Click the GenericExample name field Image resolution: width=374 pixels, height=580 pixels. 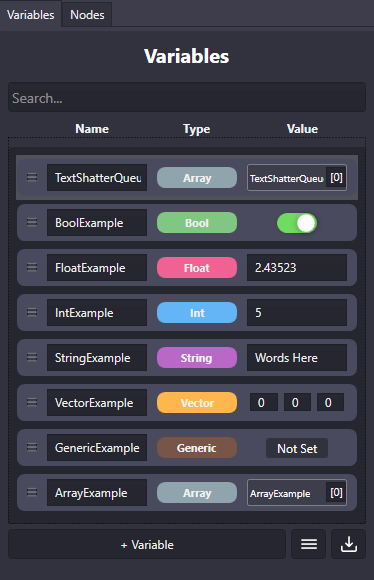click(97, 448)
